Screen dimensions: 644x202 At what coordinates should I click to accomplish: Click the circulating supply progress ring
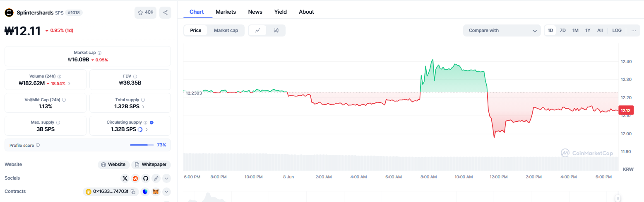(140, 129)
